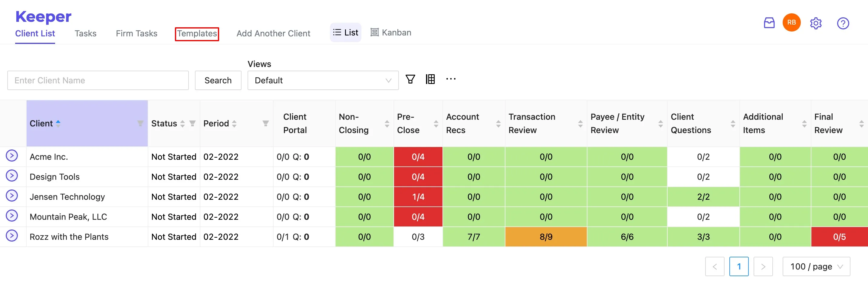The width and height of the screenshot is (868, 291).
Task: Click the Not Started status for Mountain Peak, LLC
Action: (x=174, y=217)
